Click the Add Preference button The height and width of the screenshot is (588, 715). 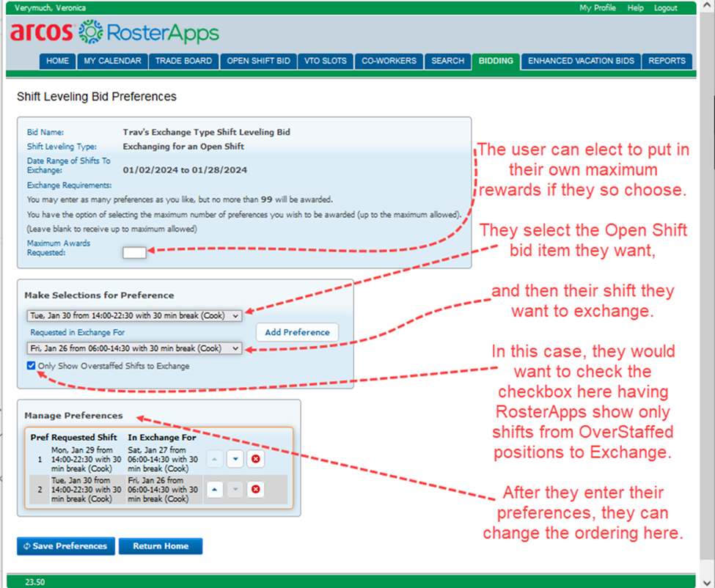pyautogui.click(x=297, y=332)
